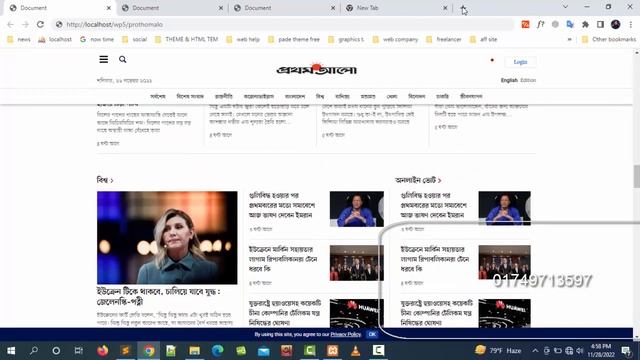Switch to the third Document tab

[x=283, y=8]
